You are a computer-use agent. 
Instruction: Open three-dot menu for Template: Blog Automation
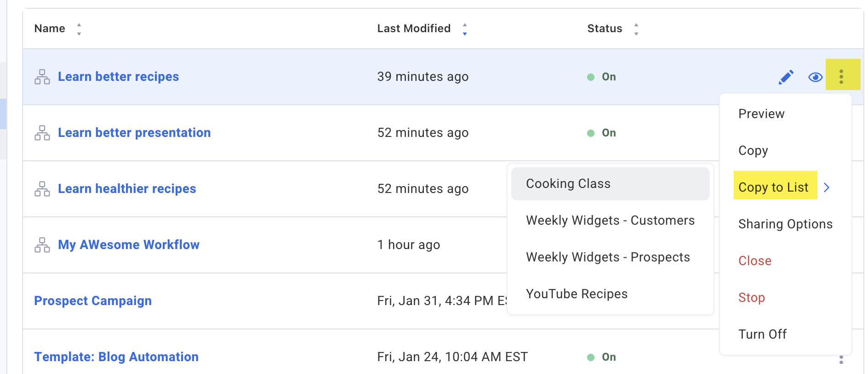[841, 359]
